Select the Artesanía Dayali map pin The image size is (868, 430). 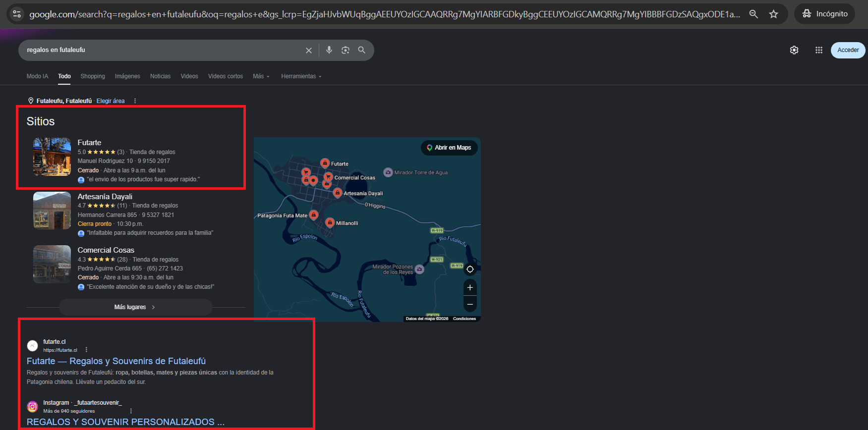click(338, 193)
